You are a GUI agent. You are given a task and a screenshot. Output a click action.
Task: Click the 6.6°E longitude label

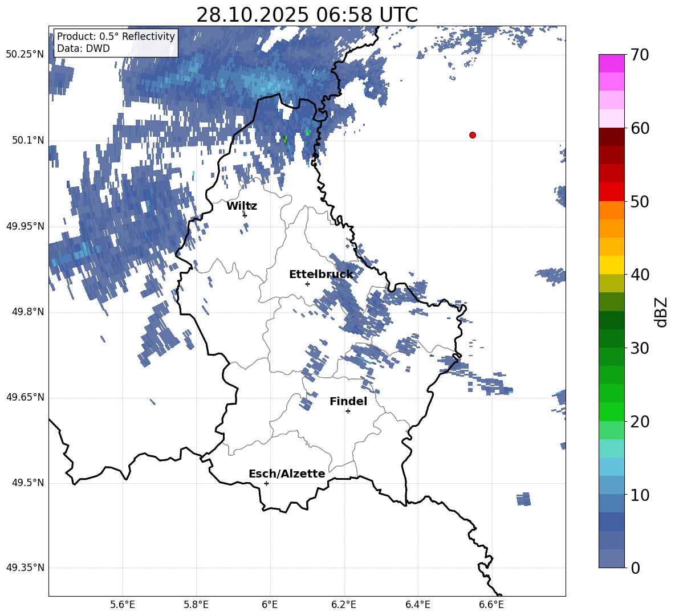491,605
